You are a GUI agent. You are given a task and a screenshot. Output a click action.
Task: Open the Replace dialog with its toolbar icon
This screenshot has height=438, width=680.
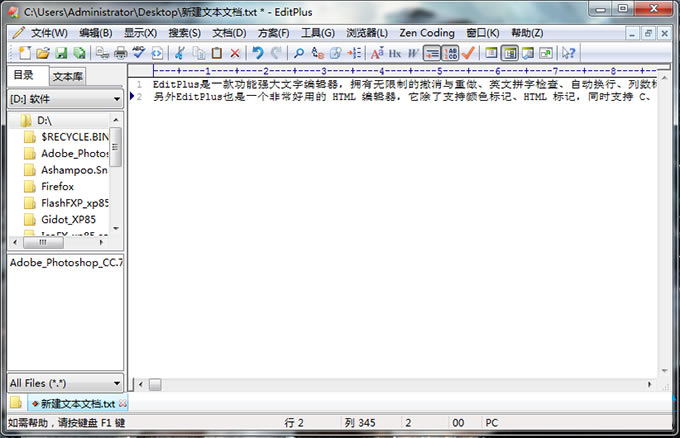317,53
